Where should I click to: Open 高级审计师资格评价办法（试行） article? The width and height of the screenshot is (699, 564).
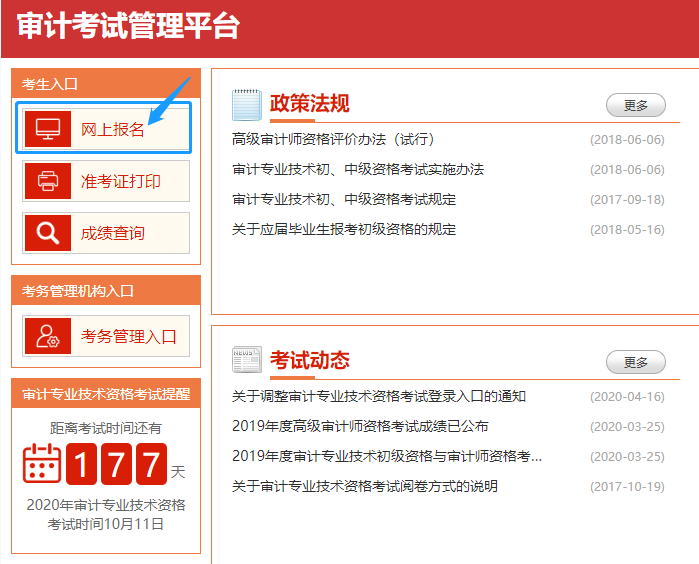(x=333, y=139)
